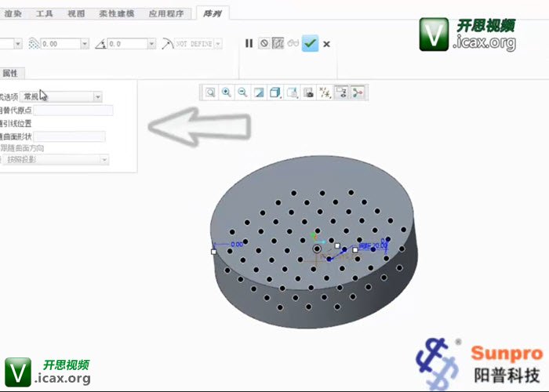This screenshot has width=549, height=392.
Task: Accept the pattern with green checkmark
Action: point(311,43)
